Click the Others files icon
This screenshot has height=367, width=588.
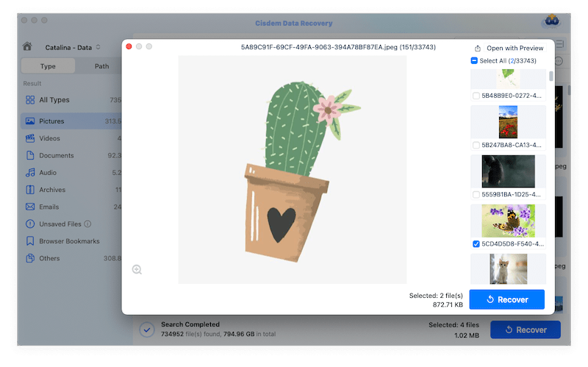click(30, 258)
